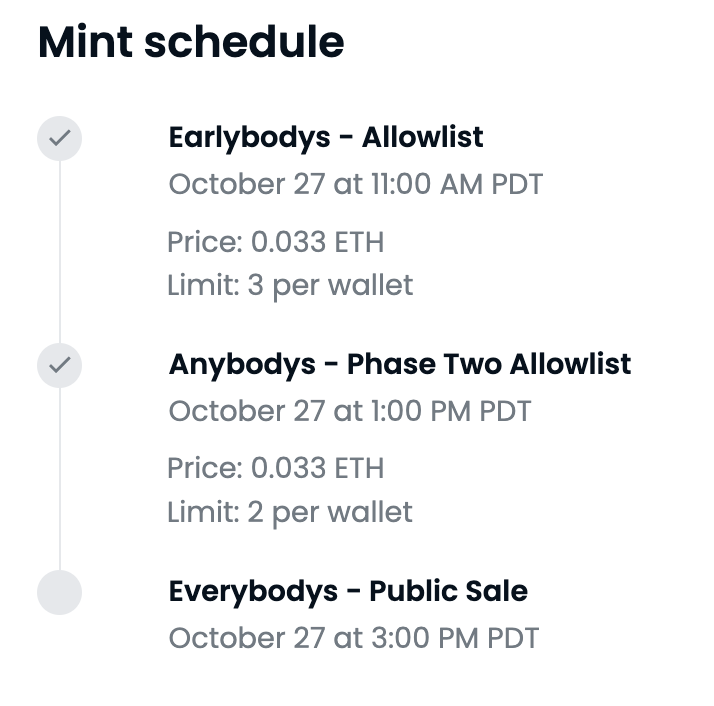Click the October 27 at 1:00 PM PDT date

coord(350,411)
